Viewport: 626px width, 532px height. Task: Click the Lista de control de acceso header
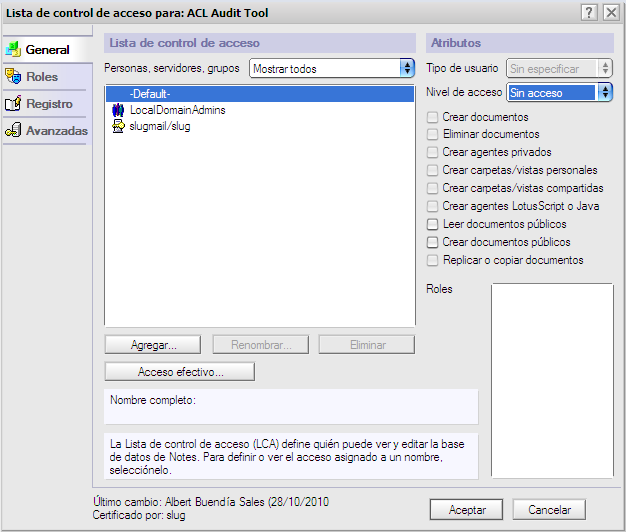260,43
